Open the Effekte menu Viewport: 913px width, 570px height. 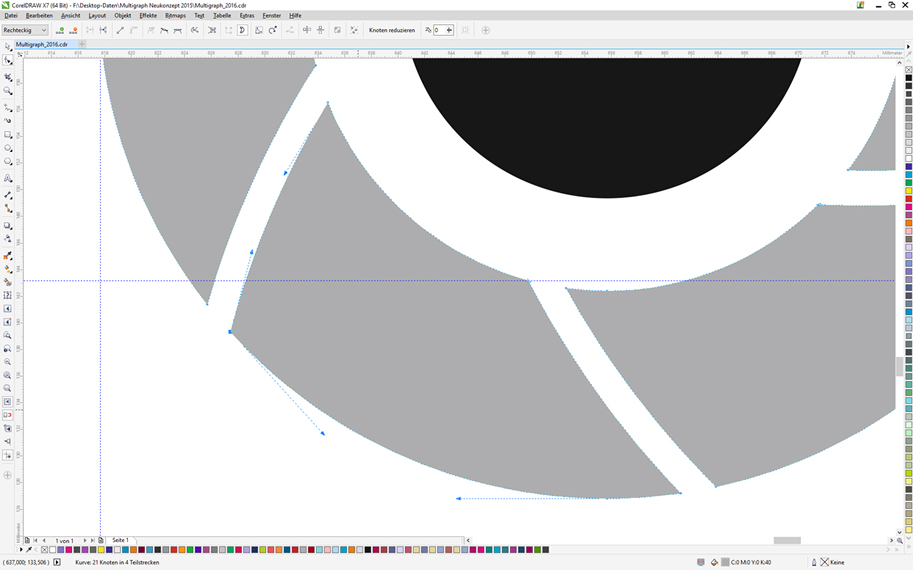[x=147, y=16]
